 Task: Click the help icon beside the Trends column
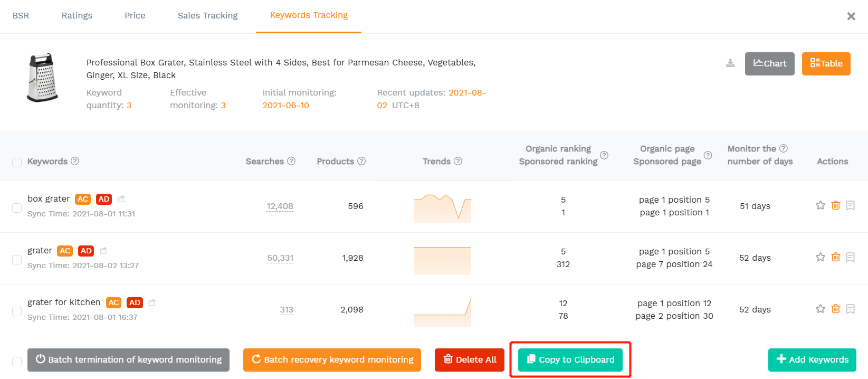pyautogui.click(x=458, y=161)
